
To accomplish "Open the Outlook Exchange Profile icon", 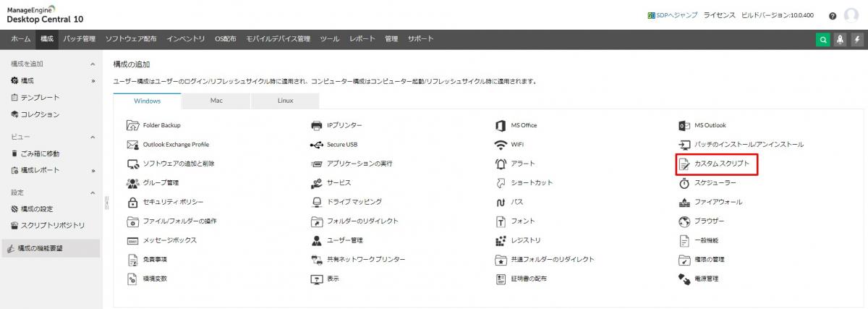I will 132,145.
